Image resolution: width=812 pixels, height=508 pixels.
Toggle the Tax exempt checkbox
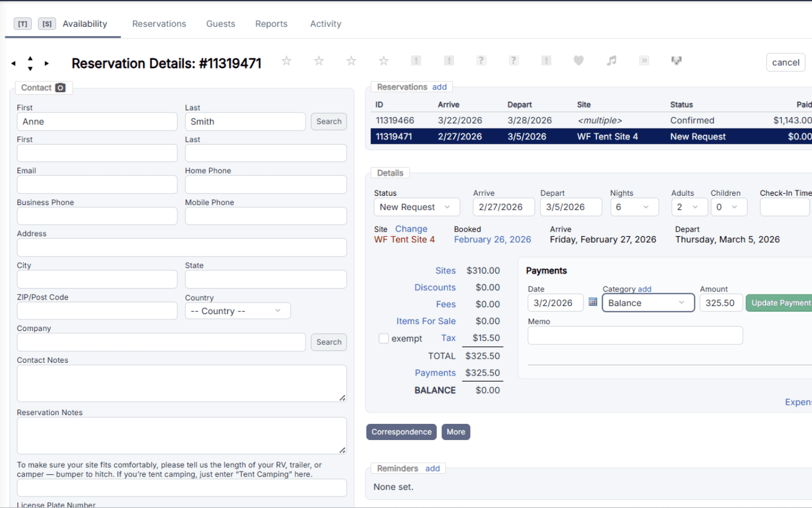click(383, 338)
